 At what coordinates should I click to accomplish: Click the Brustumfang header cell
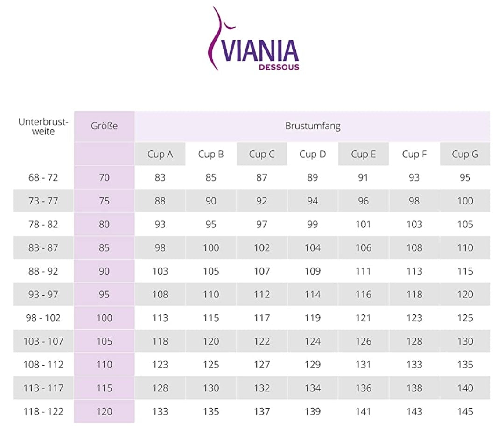(x=312, y=126)
